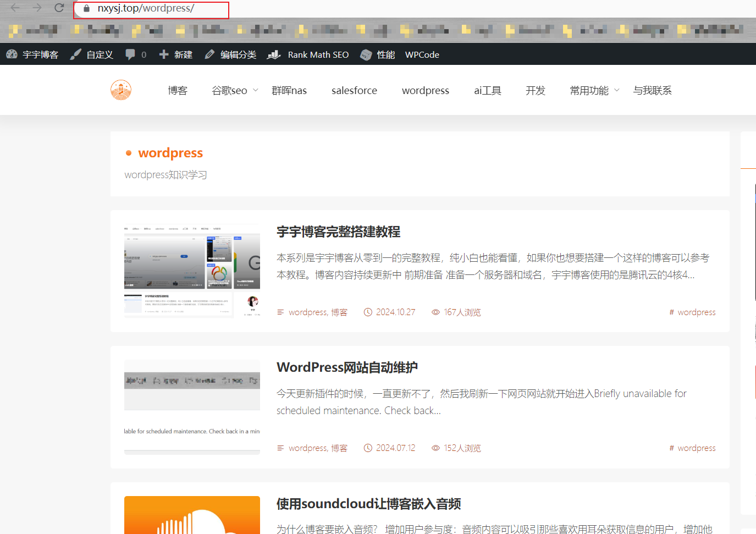Viewport: 756px width, 534px height.
Task: Open the 宇宇博客 dashboard icon in admin bar
Action: (12, 54)
